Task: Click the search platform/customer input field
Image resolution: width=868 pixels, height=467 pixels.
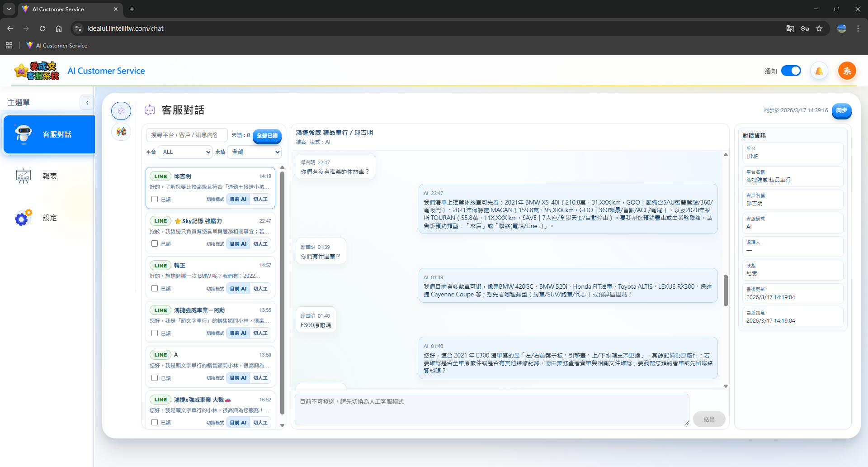Action: pyautogui.click(x=186, y=135)
